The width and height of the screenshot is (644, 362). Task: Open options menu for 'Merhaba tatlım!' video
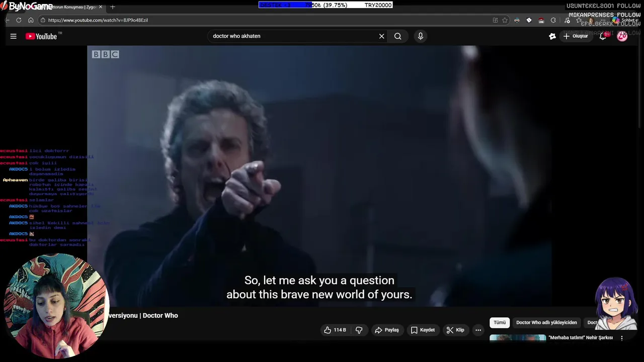(622, 338)
